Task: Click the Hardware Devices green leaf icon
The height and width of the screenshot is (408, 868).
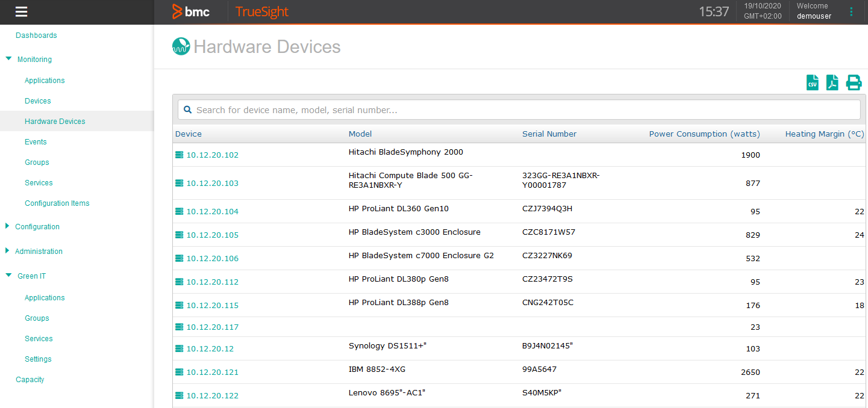Action: (x=181, y=47)
